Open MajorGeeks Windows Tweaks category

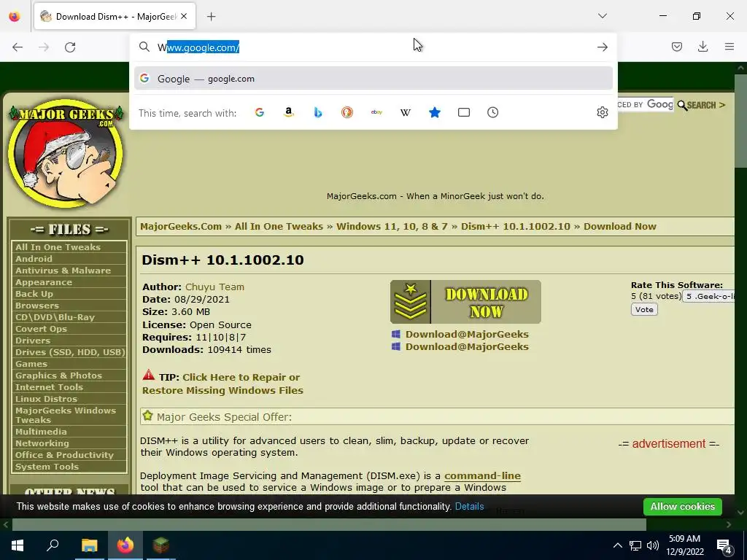(x=65, y=415)
